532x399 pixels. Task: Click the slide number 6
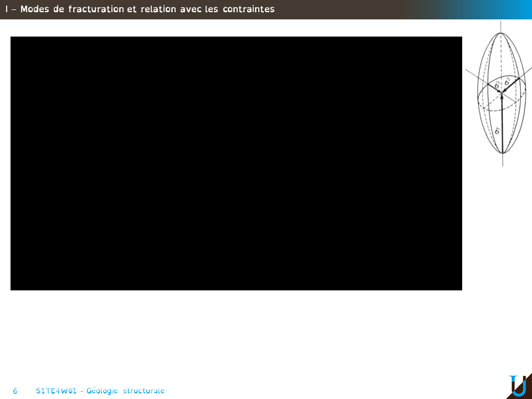15,391
